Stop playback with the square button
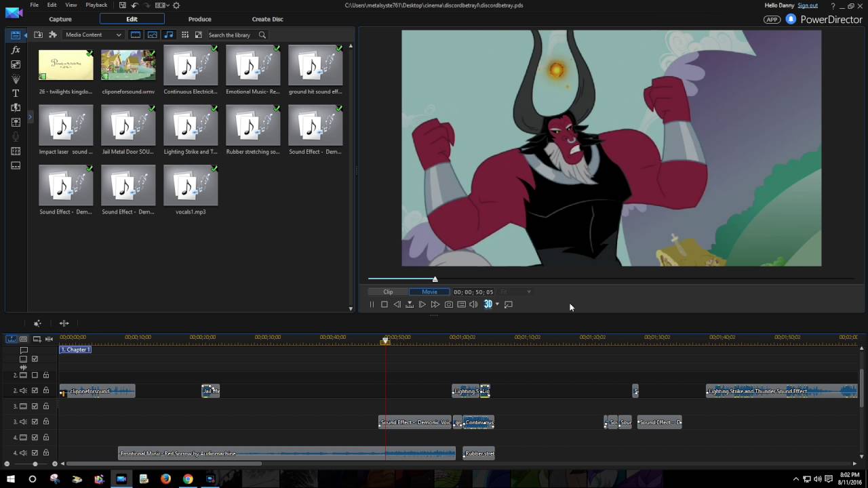The height and width of the screenshot is (488, 868). pos(384,304)
